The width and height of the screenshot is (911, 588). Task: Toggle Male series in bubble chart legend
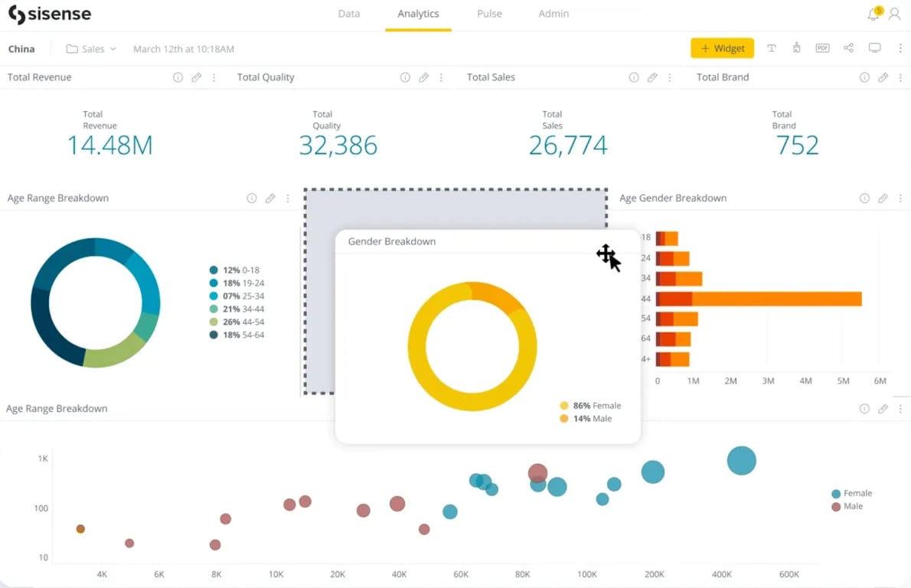847,506
